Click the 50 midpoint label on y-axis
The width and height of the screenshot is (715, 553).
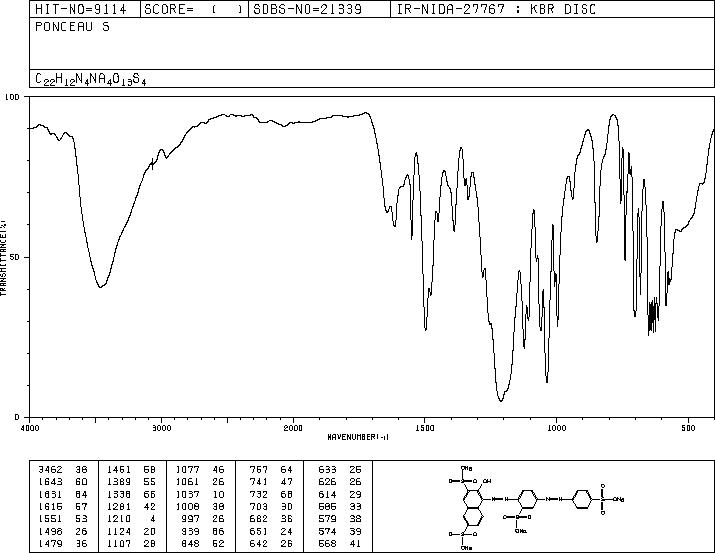(x=16, y=257)
